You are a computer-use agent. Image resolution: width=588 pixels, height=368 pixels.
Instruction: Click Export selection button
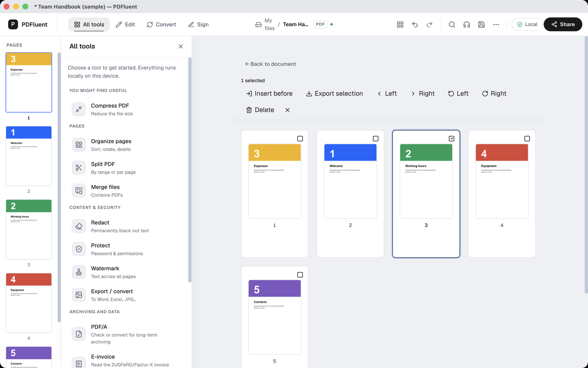(334, 93)
